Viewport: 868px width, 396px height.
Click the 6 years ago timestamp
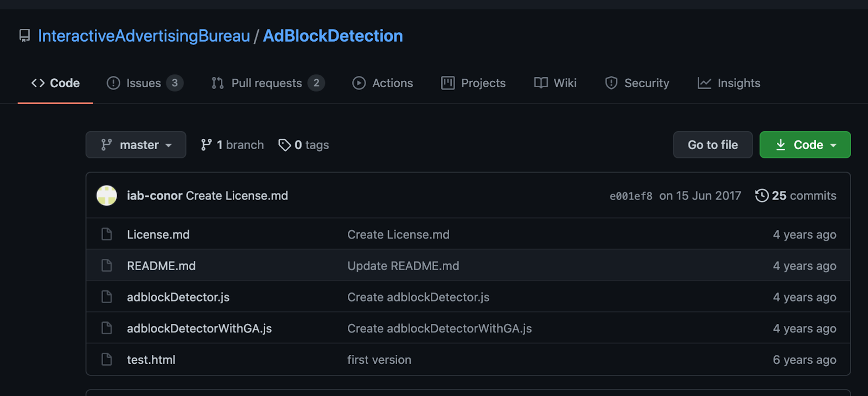pyautogui.click(x=805, y=360)
